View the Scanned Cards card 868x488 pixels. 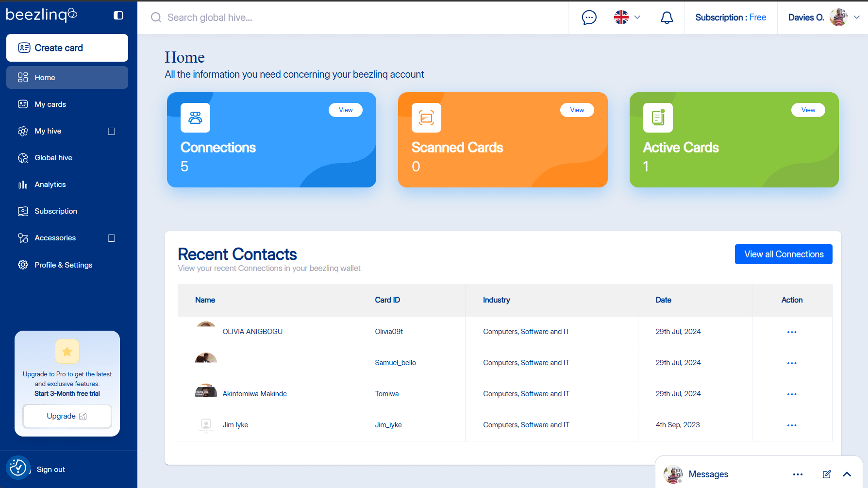coord(577,110)
